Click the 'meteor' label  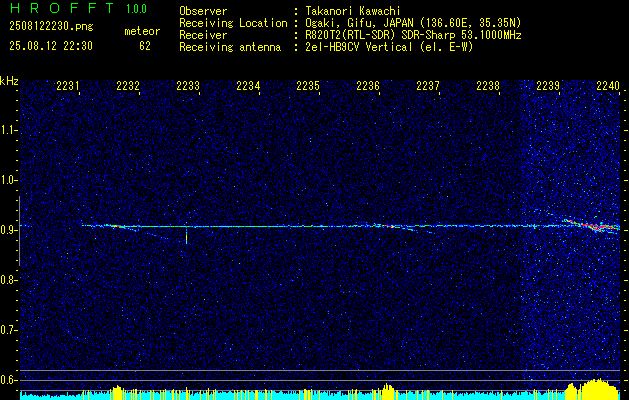142,31
